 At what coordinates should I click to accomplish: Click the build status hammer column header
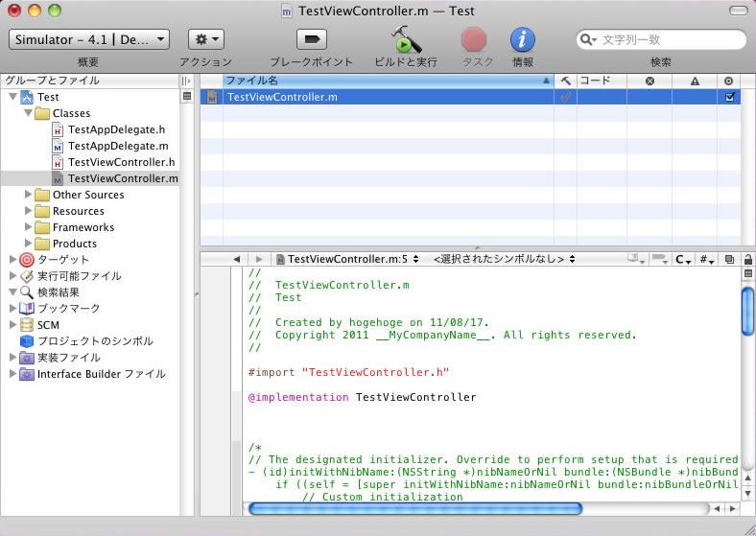565,81
